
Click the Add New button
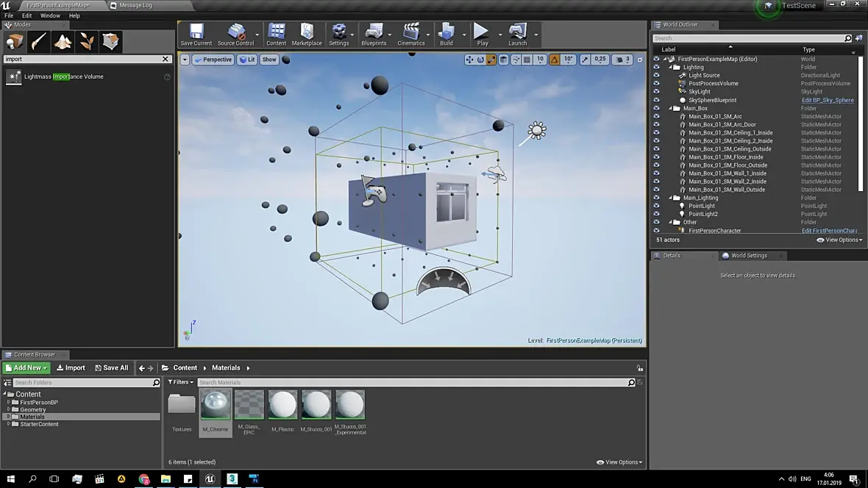(x=26, y=367)
